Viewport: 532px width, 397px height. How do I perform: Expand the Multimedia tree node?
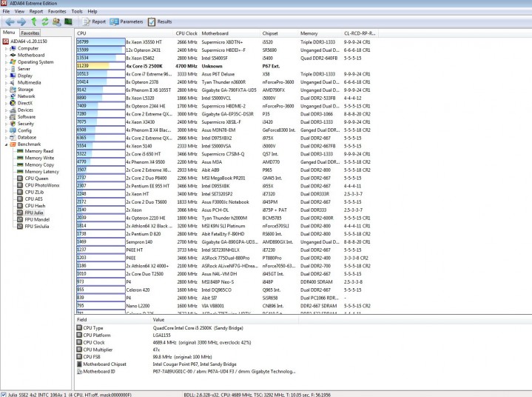pyautogui.click(x=6, y=83)
